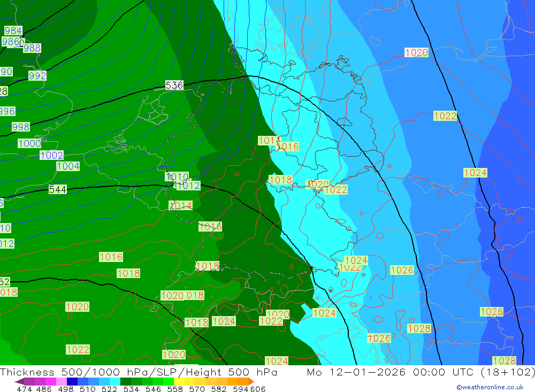The height and width of the screenshot is (392, 535).
Task: Click the 544 height contour label
Action: pyautogui.click(x=58, y=189)
